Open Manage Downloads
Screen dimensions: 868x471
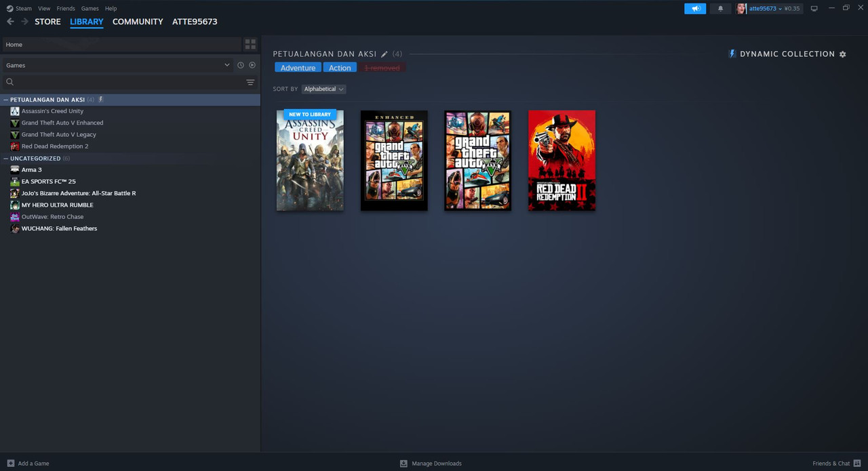click(x=431, y=464)
